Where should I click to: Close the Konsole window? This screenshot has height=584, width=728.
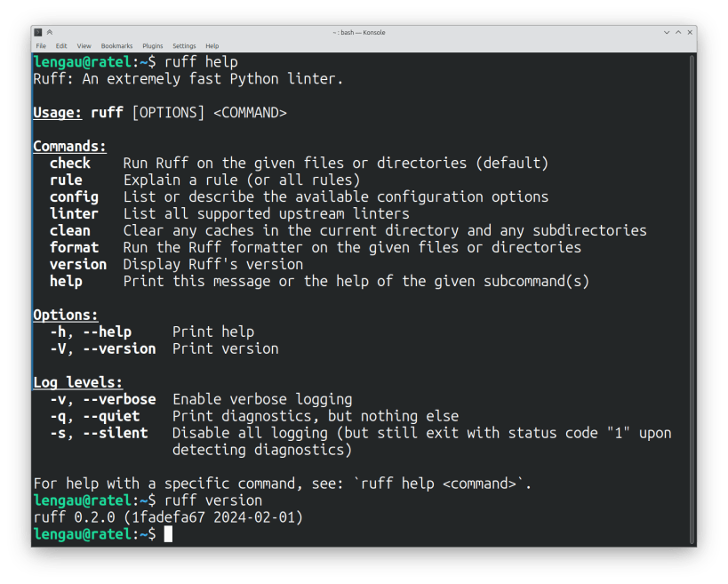click(690, 33)
